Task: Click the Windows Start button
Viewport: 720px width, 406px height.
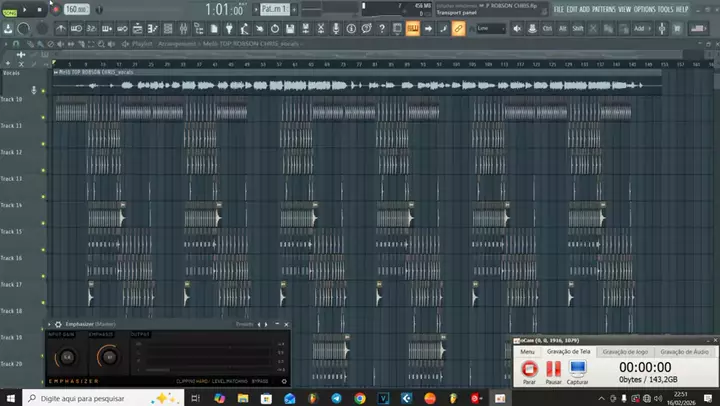Action: pos(10,397)
